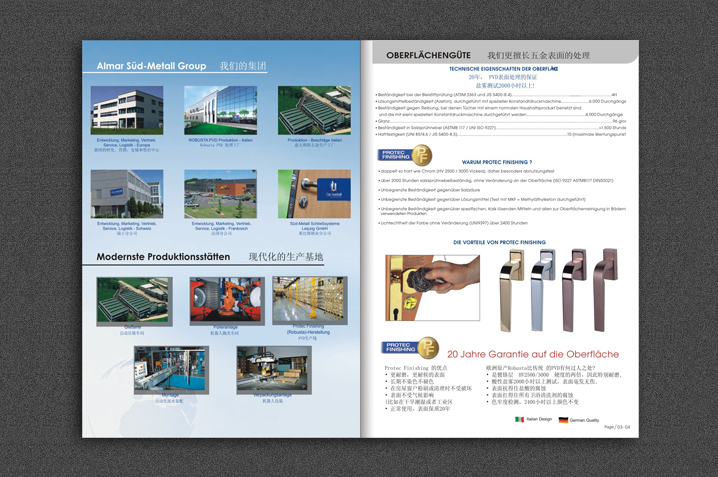Screen dimensions: 718x477
Task: Open the Produktion Beschläge Italien aerial photo
Action: [314, 110]
